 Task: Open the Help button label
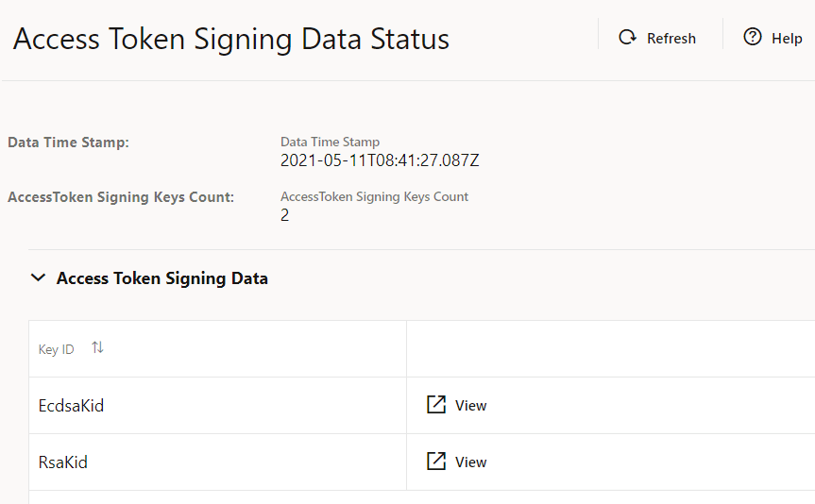pos(787,39)
